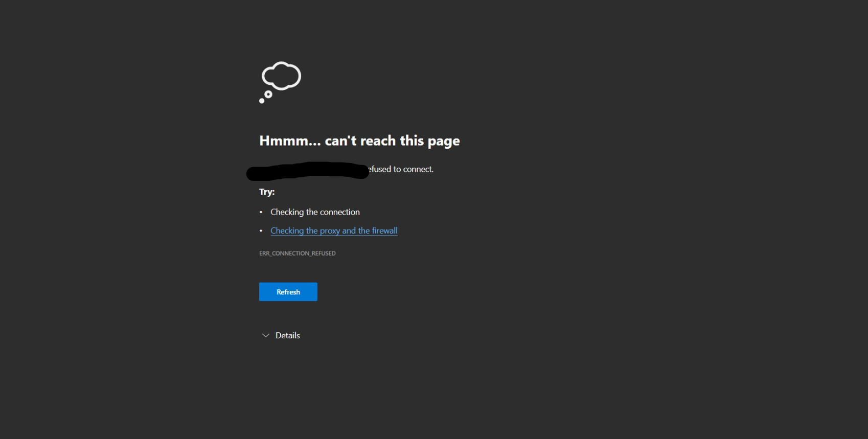Click the thought-cloud error icon
This screenshot has height=439, width=868.
click(280, 82)
